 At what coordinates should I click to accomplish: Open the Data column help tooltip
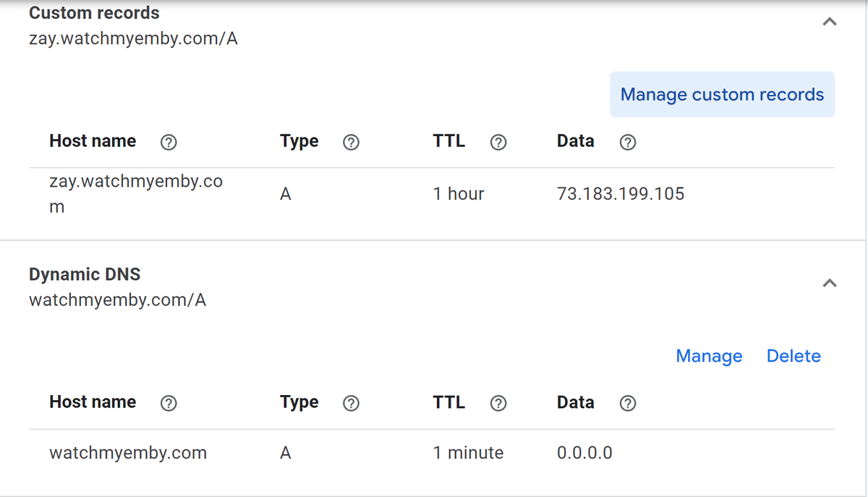(x=627, y=142)
